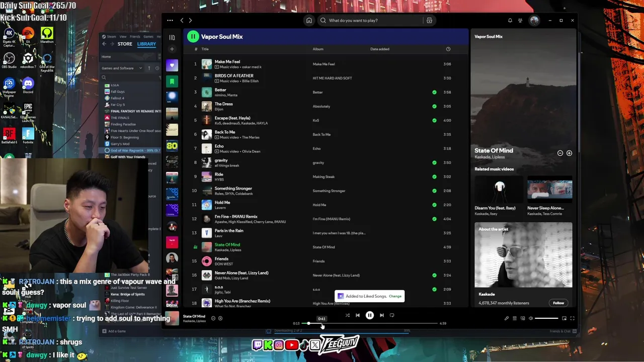Sort by the duration clock column icon

[x=448, y=49]
